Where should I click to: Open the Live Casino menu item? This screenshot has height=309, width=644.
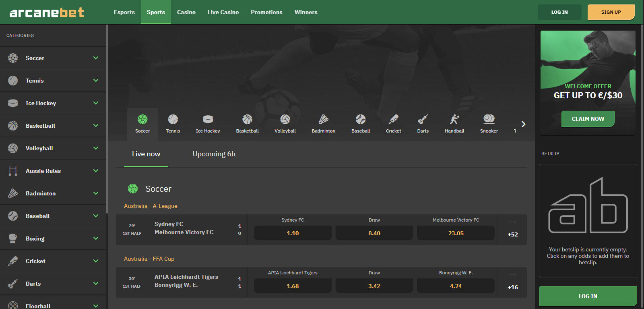coord(223,12)
